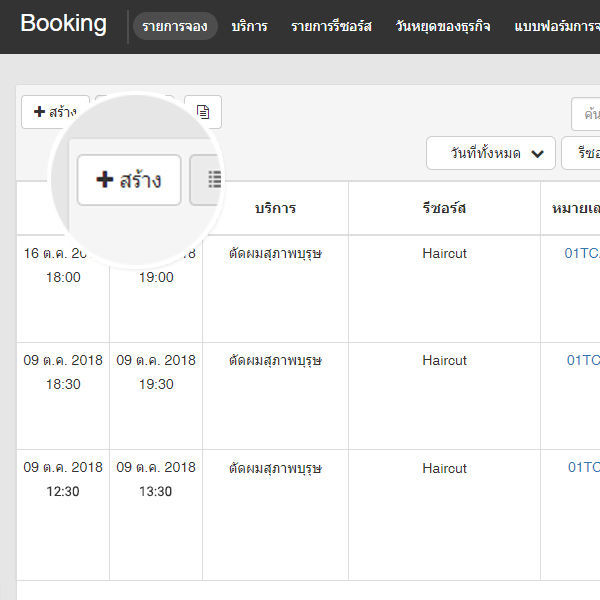Viewport: 600px width, 600px height.
Task: Click the สร้าง create button
Action: pyautogui.click(x=55, y=112)
